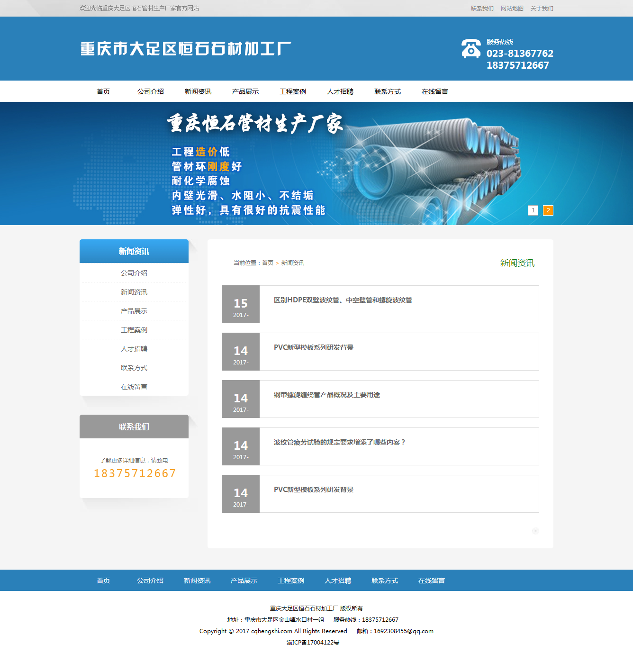Switch to banner slide 1
This screenshot has height=672, width=633.
click(533, 210)
